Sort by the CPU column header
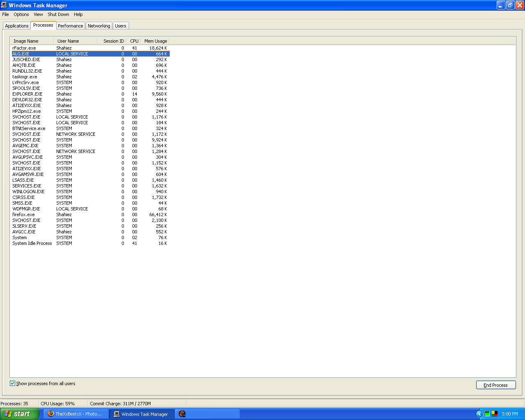525x420 pixels. tap(134, 41)
